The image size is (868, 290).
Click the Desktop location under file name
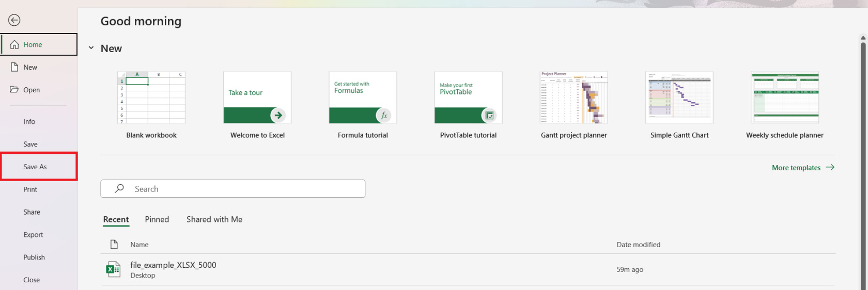click(x=143, y=276)
